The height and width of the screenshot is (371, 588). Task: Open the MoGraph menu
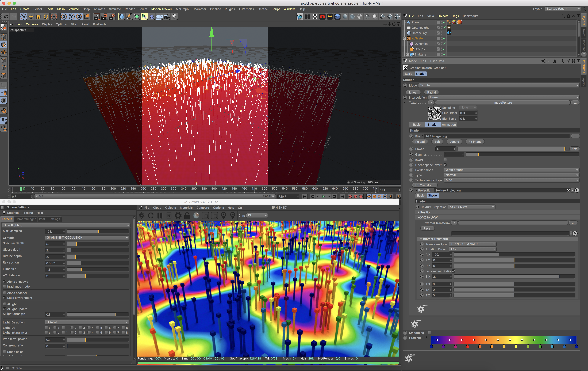[182, 9]
